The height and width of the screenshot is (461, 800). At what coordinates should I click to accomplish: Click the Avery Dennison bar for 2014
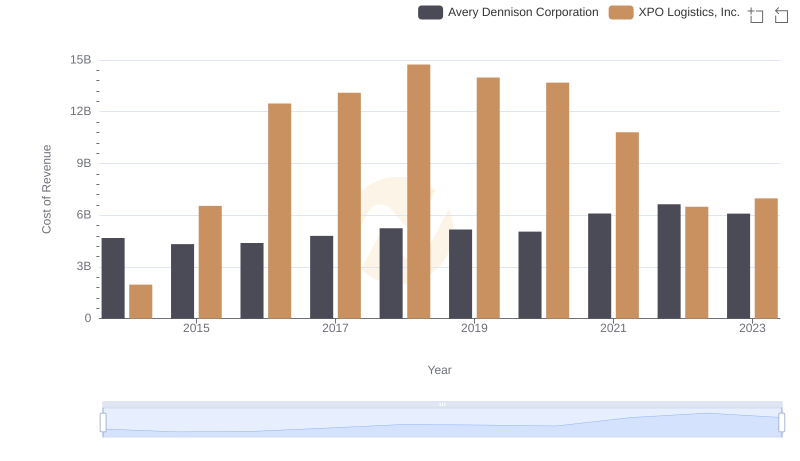point(113,278)
